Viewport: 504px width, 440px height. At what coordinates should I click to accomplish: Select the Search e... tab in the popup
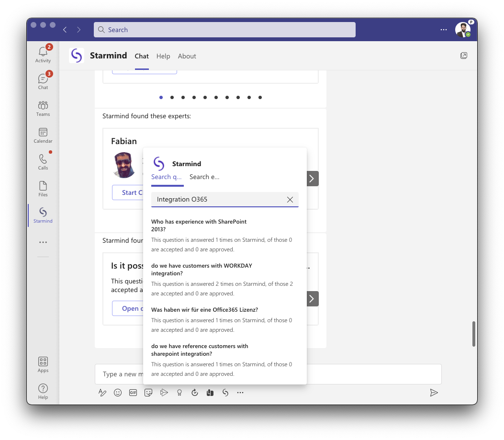(204, 177)
